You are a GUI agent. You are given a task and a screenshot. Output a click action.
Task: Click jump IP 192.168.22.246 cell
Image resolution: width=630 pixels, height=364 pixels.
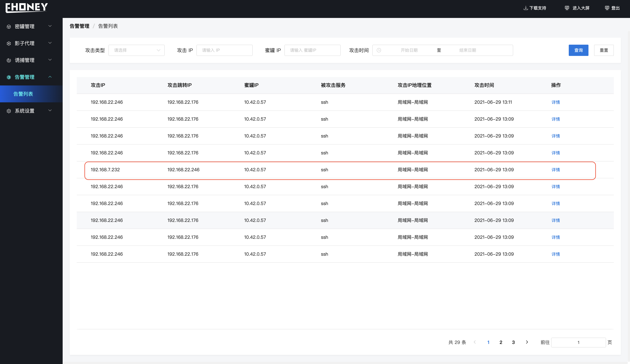coord(183,170)
